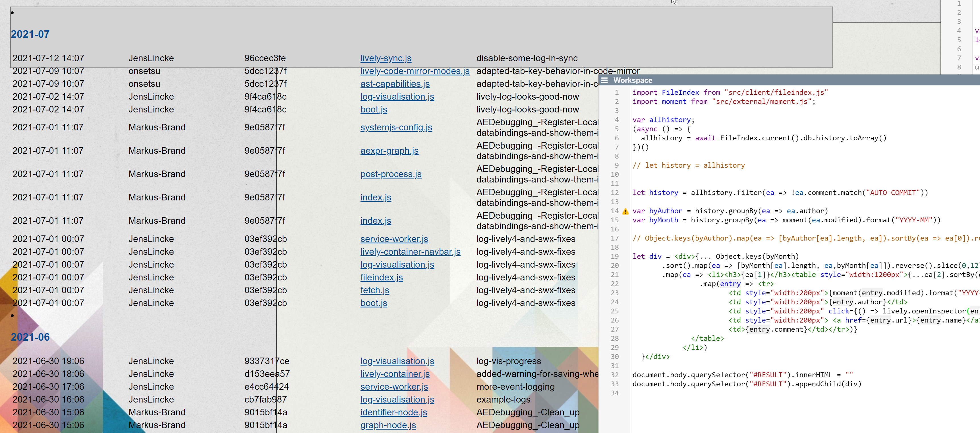Inspect the 9337317ce commit version cell
The height and width of the screenshot is (433, 980).
click(266, 361)
